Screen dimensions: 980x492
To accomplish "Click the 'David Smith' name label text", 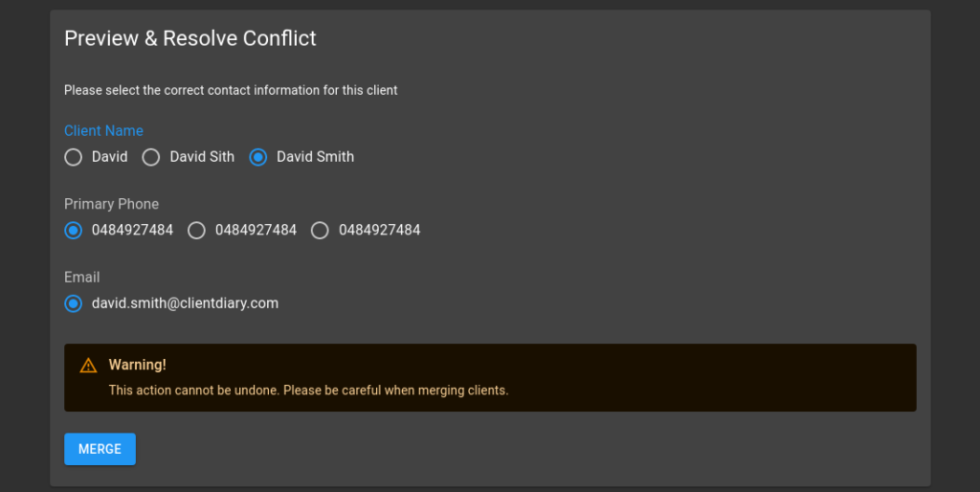I will coord(315,156).
